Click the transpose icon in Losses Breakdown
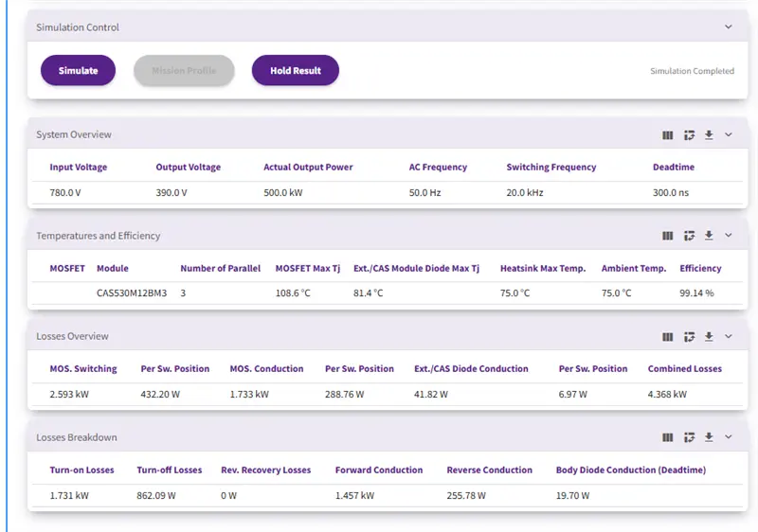The height and width of the screenshot is (532, 758). pyautogui.click(x=689, y=437)
